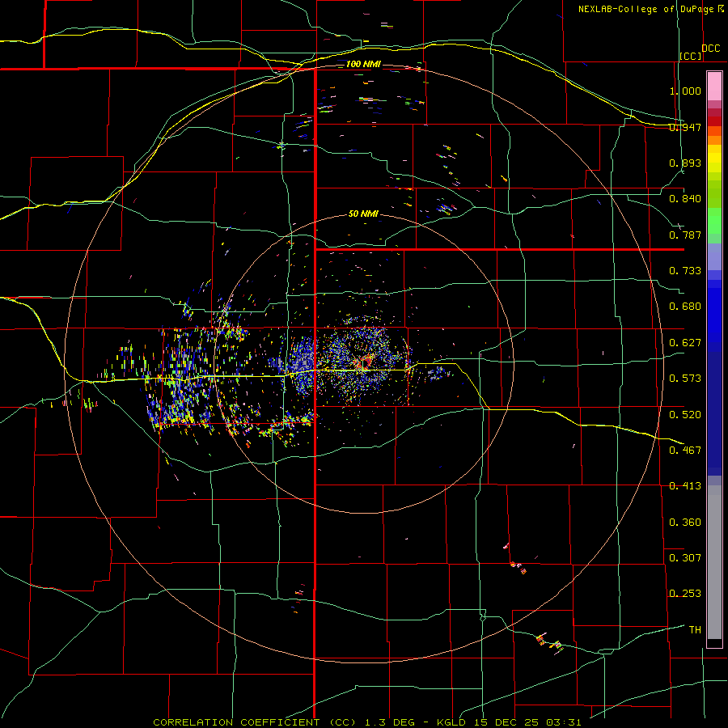Click the 0.787 scale value
This screenshot has width=728, height=728.
pyautogui.click(x=685, y=235)
